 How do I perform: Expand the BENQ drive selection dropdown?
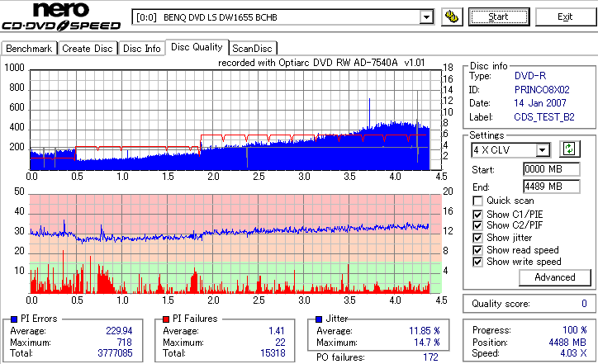pos(426,17)
